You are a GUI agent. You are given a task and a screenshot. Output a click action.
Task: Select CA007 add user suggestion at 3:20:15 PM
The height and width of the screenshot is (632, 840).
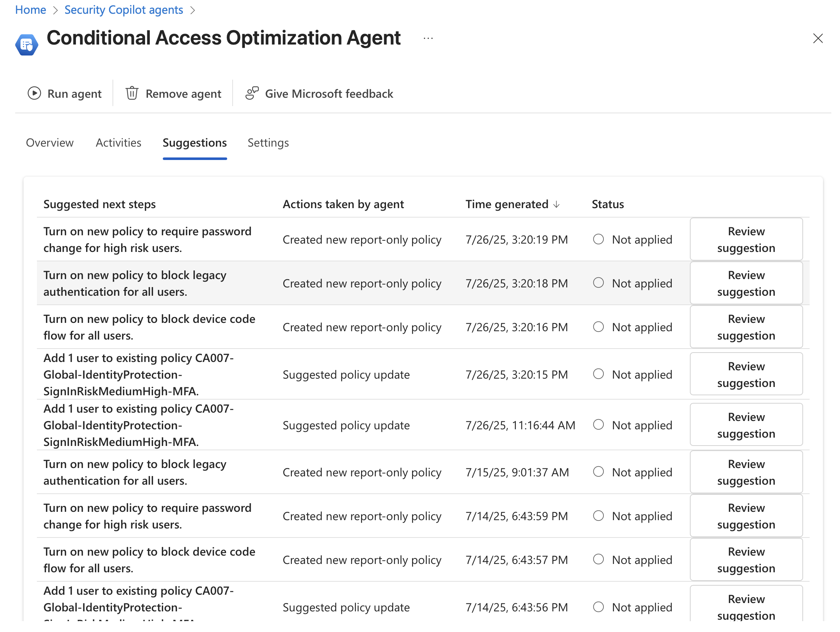139,375
